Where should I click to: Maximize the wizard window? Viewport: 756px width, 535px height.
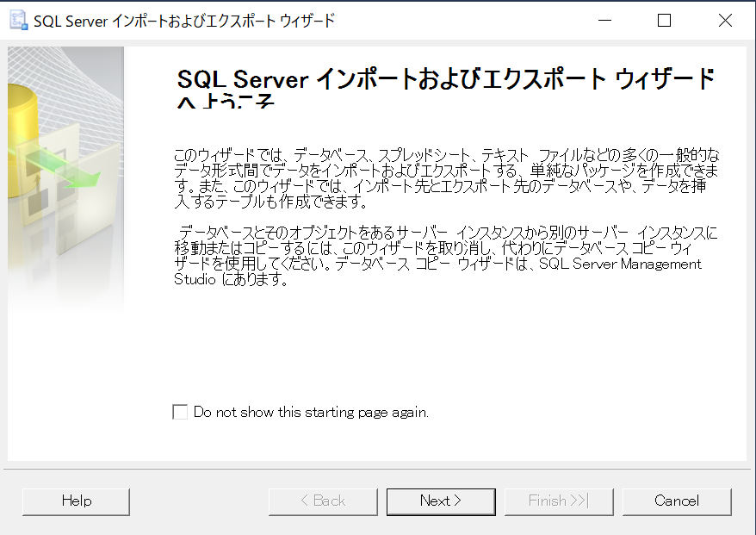tap(664, 19)
